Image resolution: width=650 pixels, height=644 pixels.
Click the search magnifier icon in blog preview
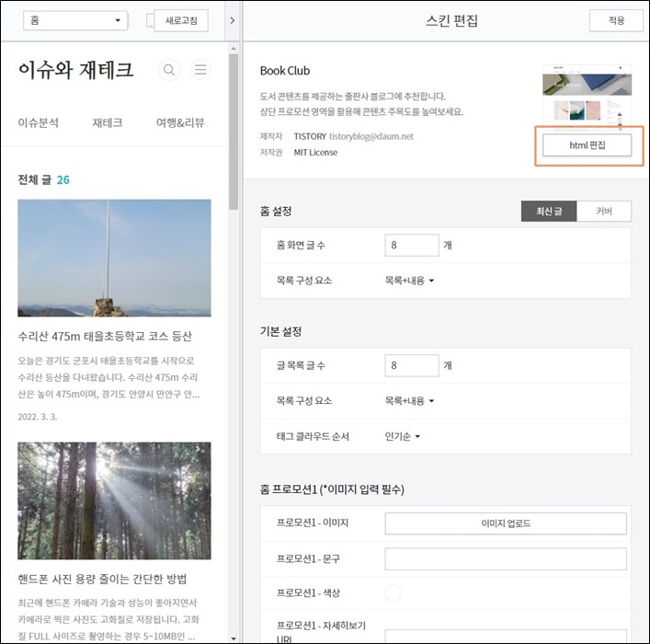[x=169, y=70]
